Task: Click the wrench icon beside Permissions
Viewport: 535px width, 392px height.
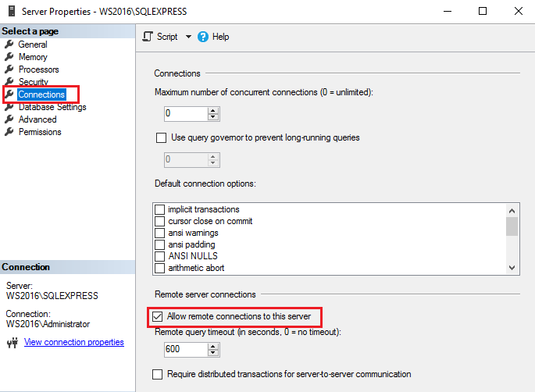Action: [9, 132]
